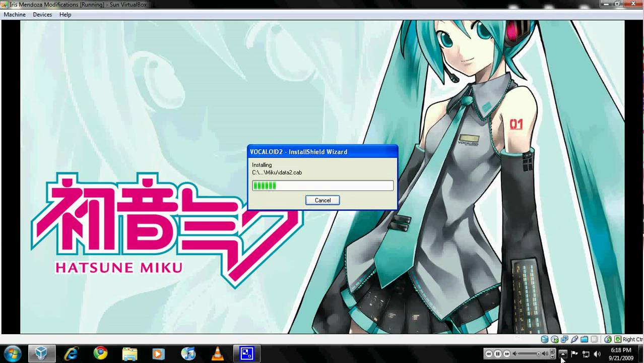Click the greyed-out VirtualBox status indicator
644x363 pixels.
point(594,339)
